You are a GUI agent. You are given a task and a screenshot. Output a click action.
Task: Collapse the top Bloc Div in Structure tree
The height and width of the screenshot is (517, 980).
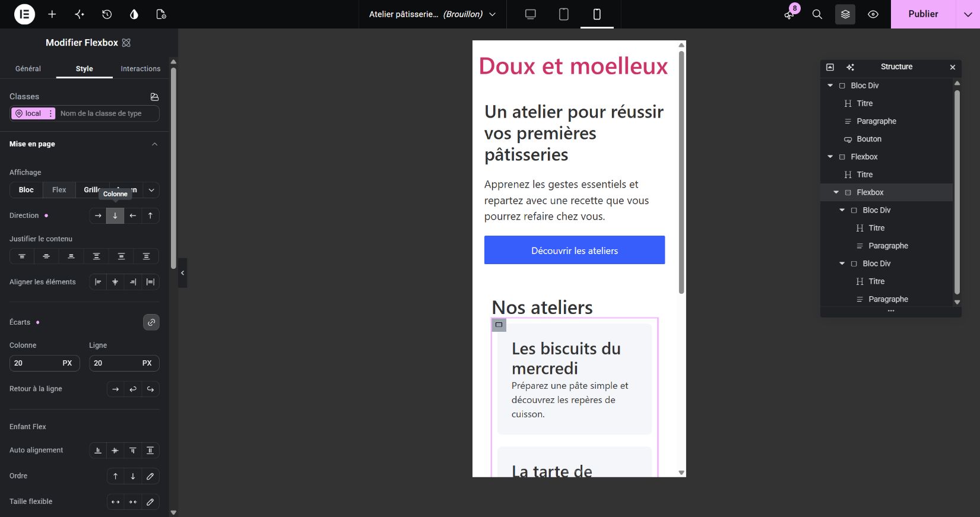point(830,85)
